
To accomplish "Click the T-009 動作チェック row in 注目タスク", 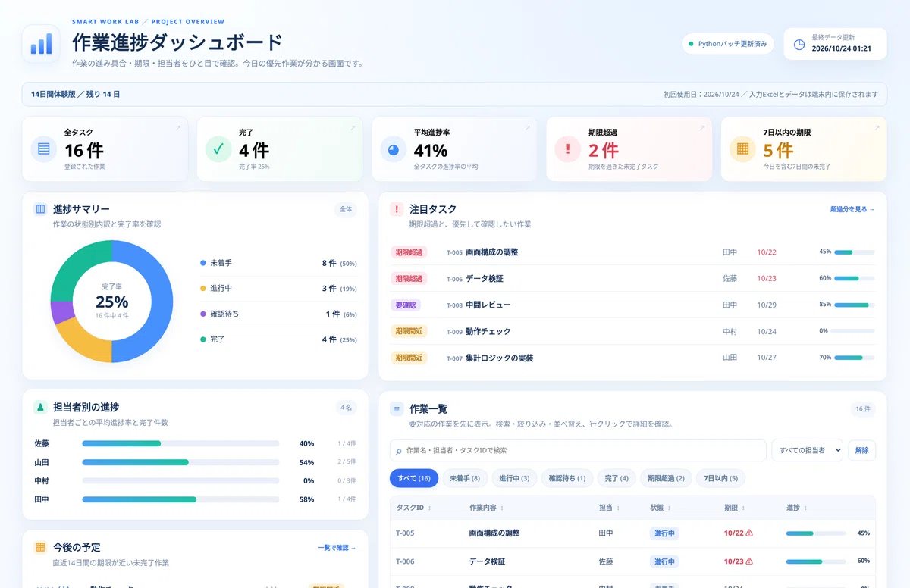I will (632, 331).
